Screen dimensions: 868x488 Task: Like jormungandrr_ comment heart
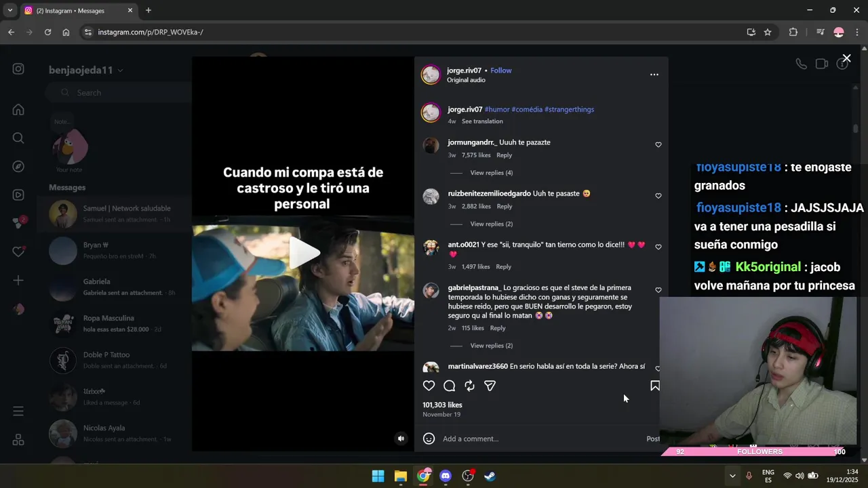tap(658, 144)
